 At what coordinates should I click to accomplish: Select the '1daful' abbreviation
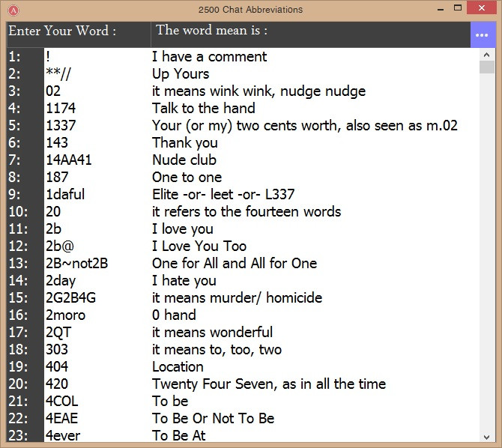coord(65,194)
